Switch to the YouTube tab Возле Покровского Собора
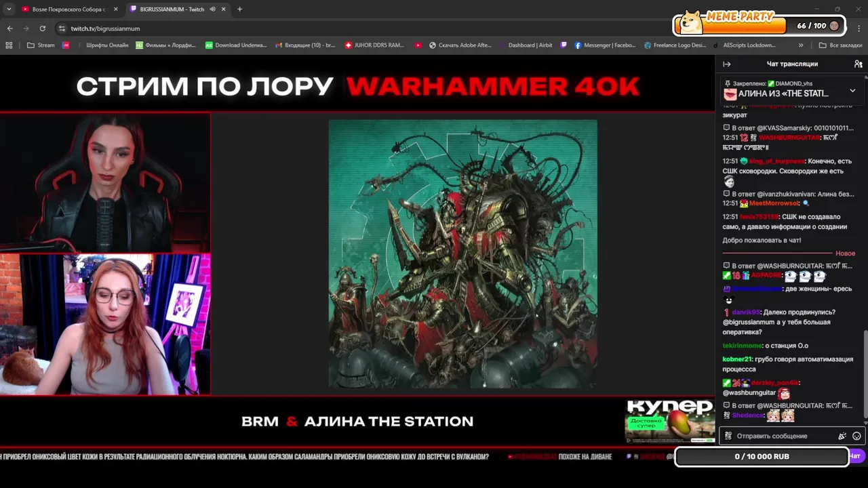This screenshot has width=868, height=488. pos(68,9)
